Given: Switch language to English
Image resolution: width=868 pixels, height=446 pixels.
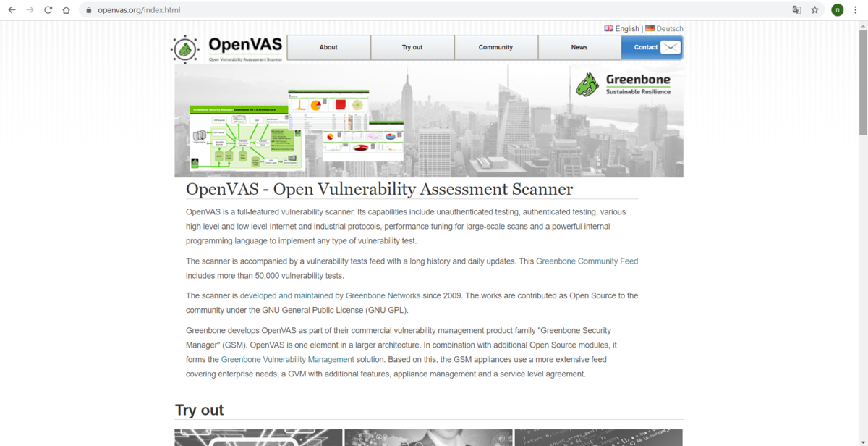Looking at the screenshot, I should (627, 29).
